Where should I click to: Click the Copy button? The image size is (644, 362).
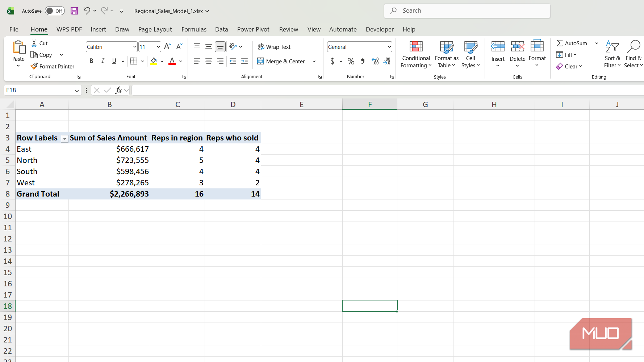(42, 55)
